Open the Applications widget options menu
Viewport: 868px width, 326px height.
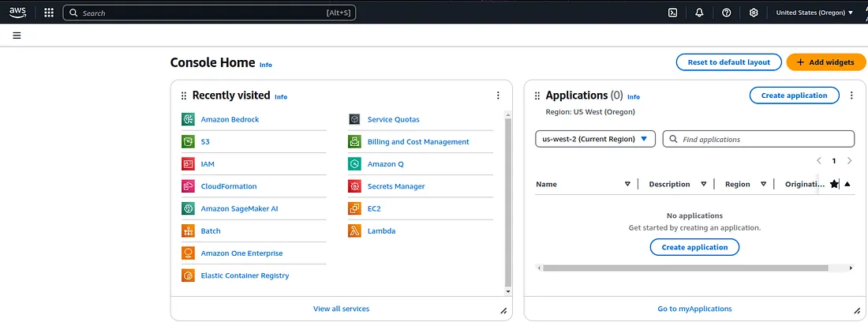[x=851, y=96]
